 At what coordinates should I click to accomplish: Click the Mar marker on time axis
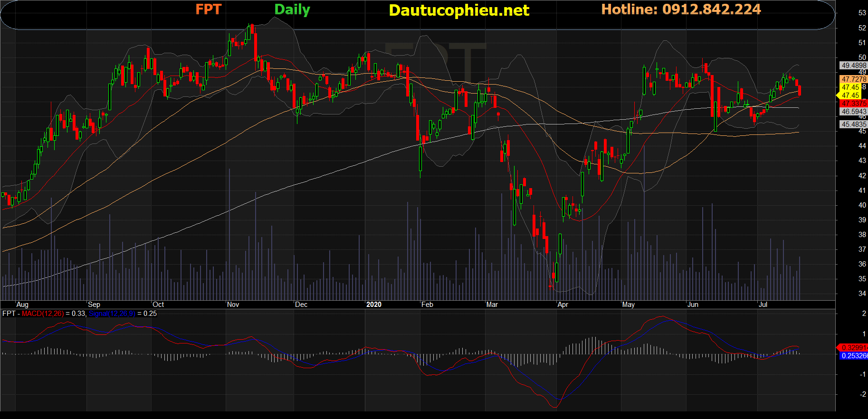492,305
